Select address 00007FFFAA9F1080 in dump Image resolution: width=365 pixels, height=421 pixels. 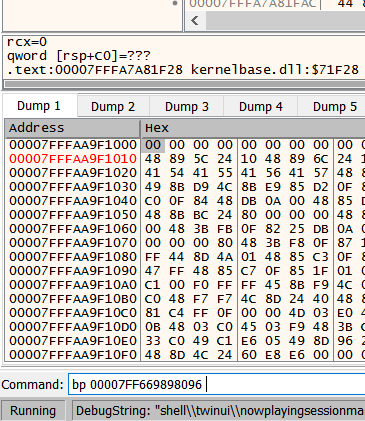73,257
